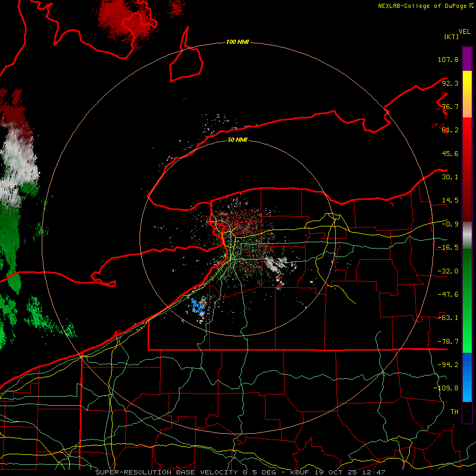Click the -32.0 velocity scale value

448,271
